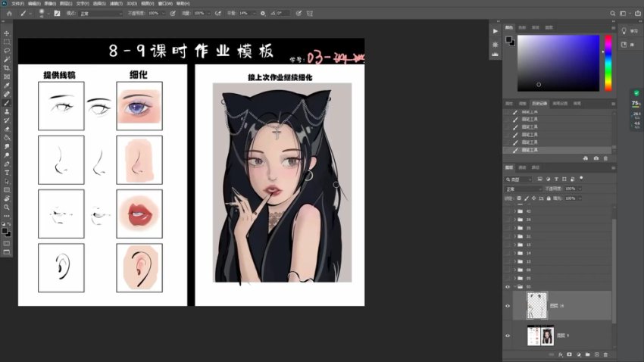The width and height of the screenshot is (644, 362).
Task: Select the last 画笔工具 history state
Action: tap(530, 150)
